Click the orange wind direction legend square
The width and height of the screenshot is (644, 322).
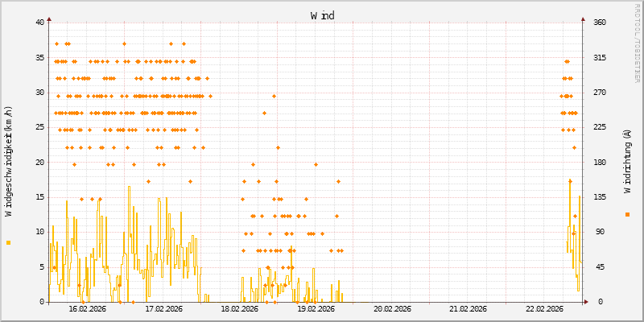coord(627,214)
